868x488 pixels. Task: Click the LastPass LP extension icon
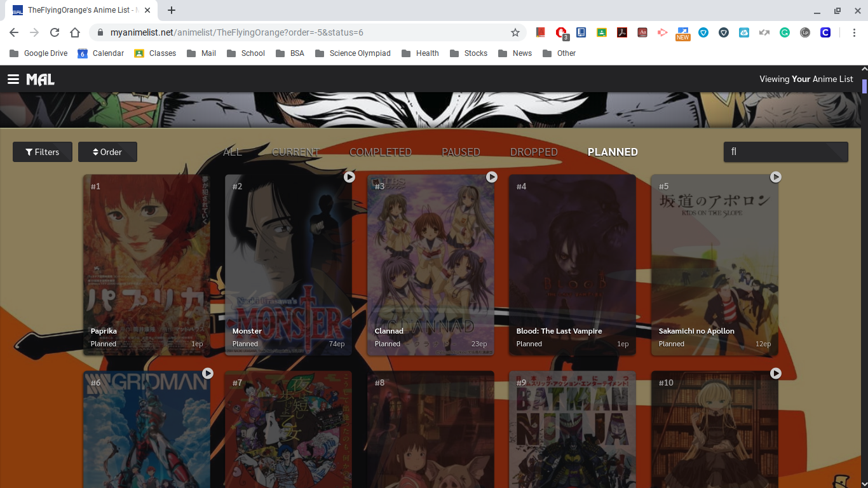(805, 32)
